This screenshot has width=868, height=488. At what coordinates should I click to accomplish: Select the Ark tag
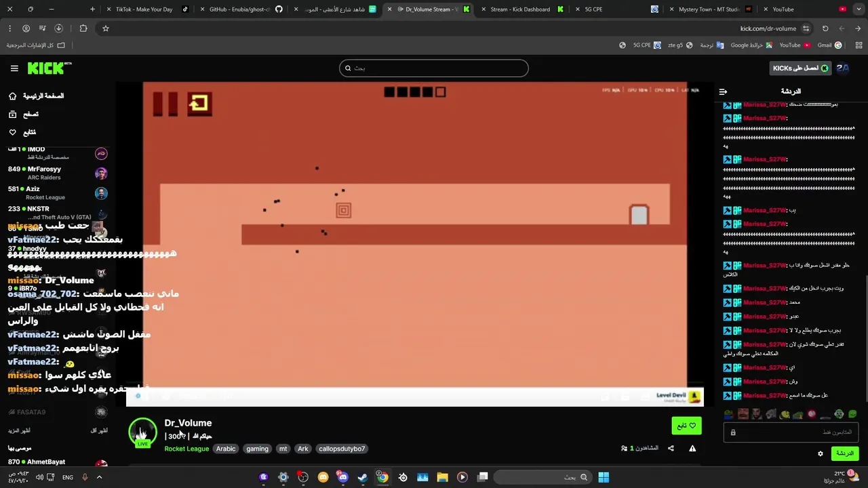[303, 449]
